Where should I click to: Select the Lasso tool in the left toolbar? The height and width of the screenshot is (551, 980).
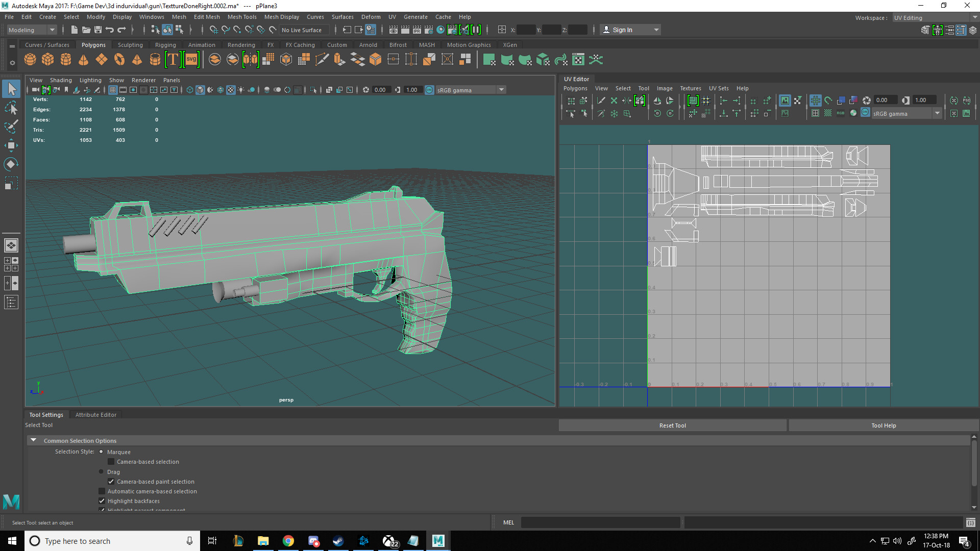[11, 108]
